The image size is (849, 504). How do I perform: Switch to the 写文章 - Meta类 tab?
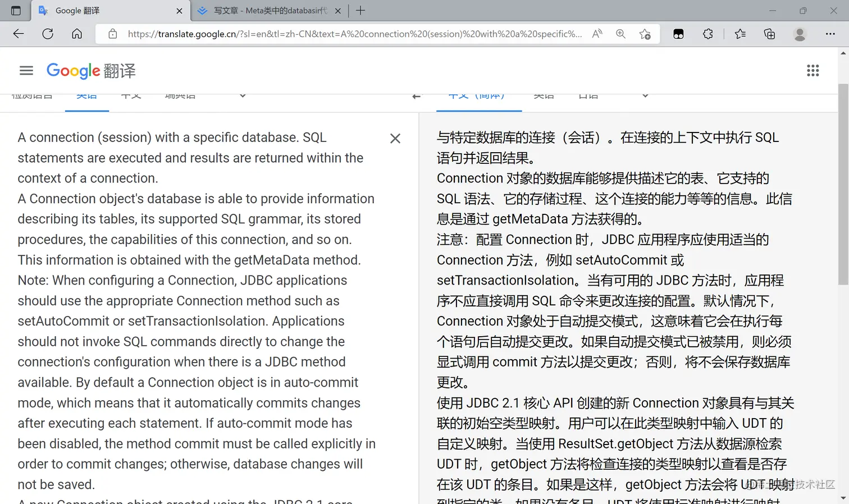pos(270,11)
